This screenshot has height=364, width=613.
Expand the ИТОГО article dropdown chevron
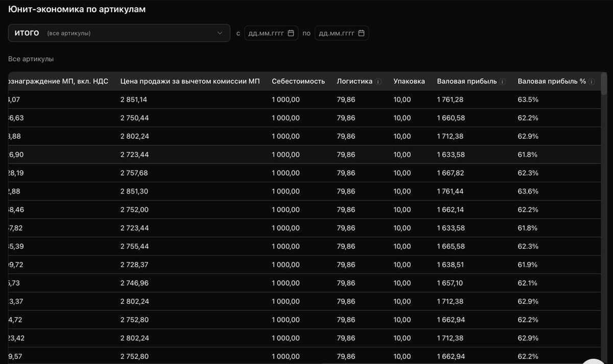pos(220,33)
